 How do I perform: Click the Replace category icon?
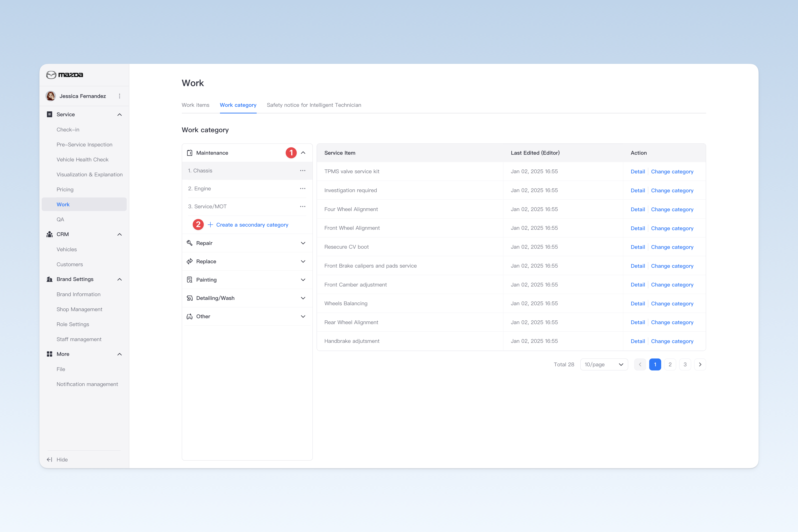click(x=190, y=261)
